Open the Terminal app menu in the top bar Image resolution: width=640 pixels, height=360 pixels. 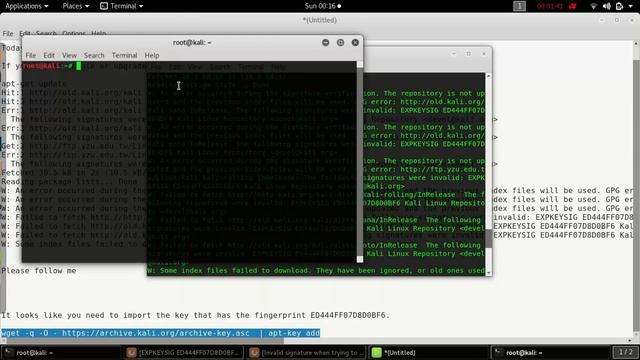(x=122, y=6)
